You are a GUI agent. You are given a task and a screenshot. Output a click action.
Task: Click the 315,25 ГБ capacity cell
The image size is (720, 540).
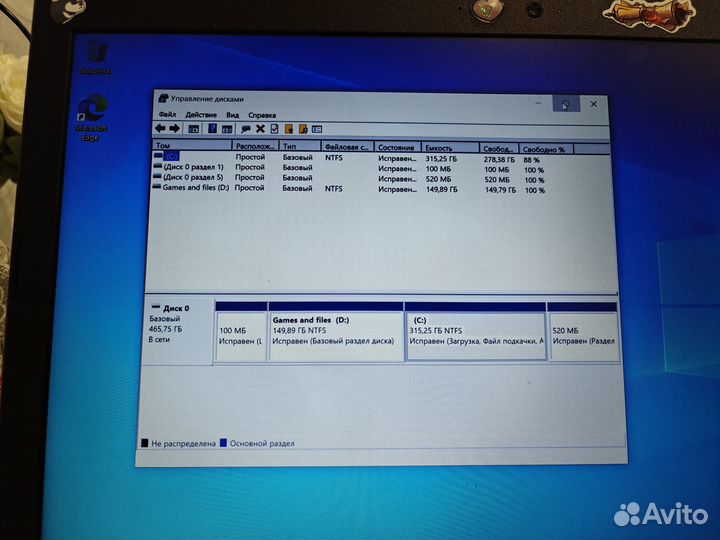[x=441, y=158]
